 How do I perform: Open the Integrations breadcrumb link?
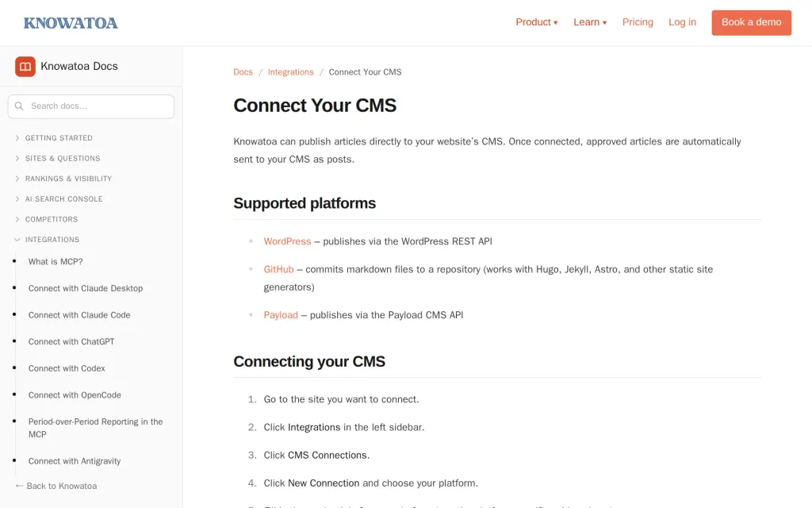(290, 72)
